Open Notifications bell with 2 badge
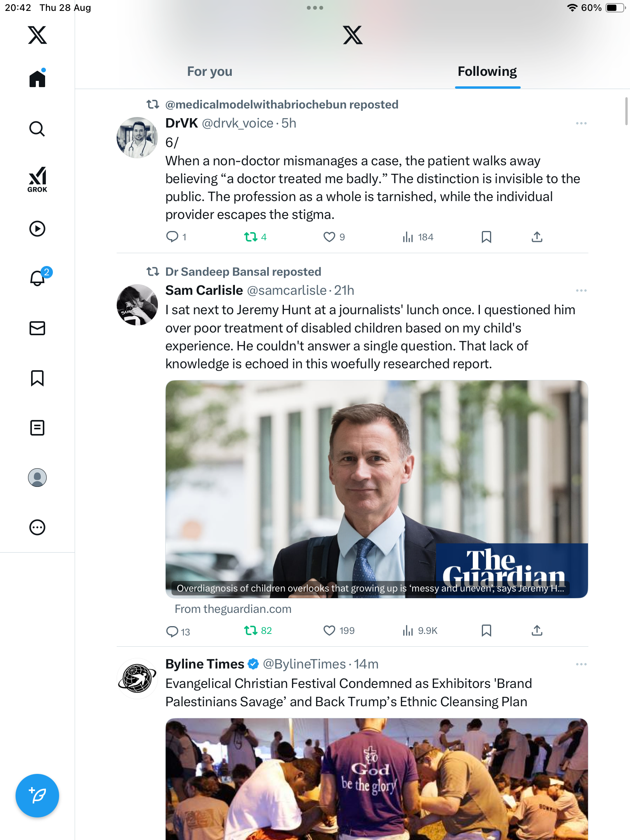Screen dimensions: 630x840 [38, 278]
